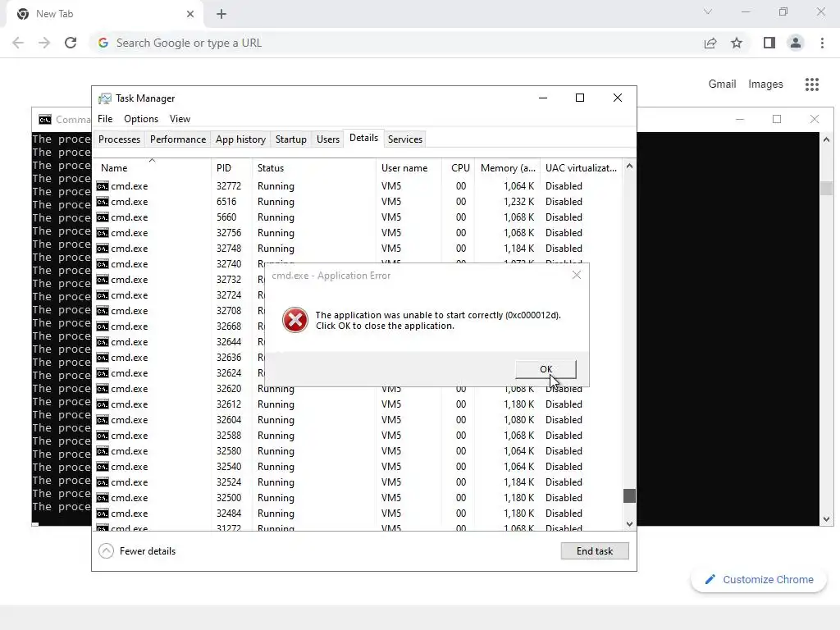Screen dimensions: 840x630
Task: Open Images link
Action: (x=765, y=84)
